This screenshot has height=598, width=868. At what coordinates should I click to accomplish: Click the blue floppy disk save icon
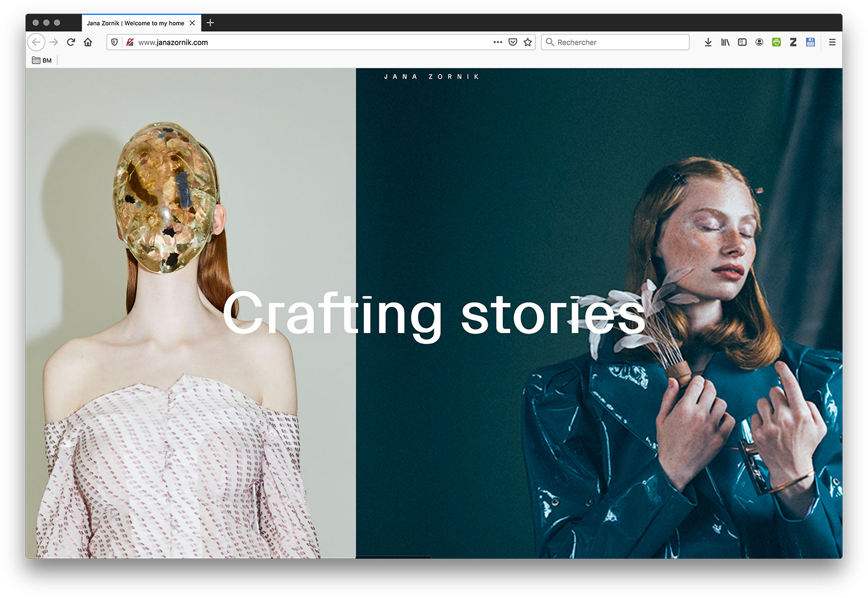(x=810, y=42)
